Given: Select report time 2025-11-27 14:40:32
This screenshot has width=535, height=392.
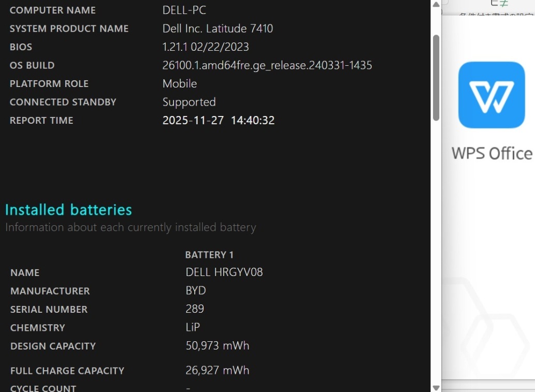Looking at the screenshot, I should (219, 121).
